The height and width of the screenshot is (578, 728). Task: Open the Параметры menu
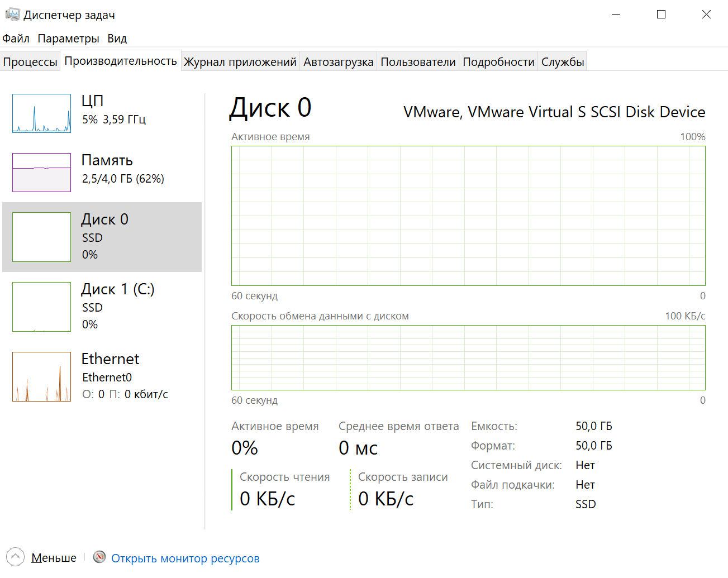coord(68,39)
